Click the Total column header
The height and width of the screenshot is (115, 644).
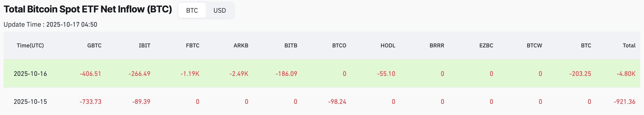click(629, 46)
